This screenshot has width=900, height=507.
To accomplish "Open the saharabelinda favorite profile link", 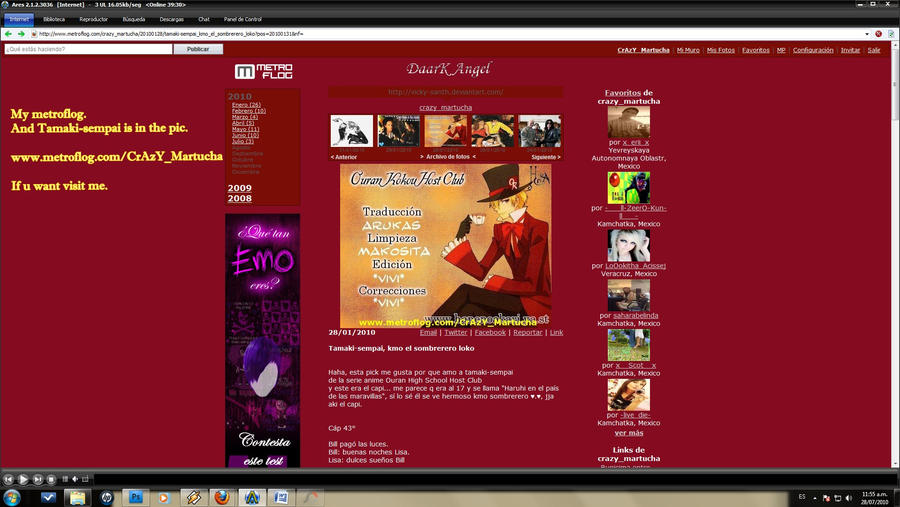I will click(x=635, y=316).
